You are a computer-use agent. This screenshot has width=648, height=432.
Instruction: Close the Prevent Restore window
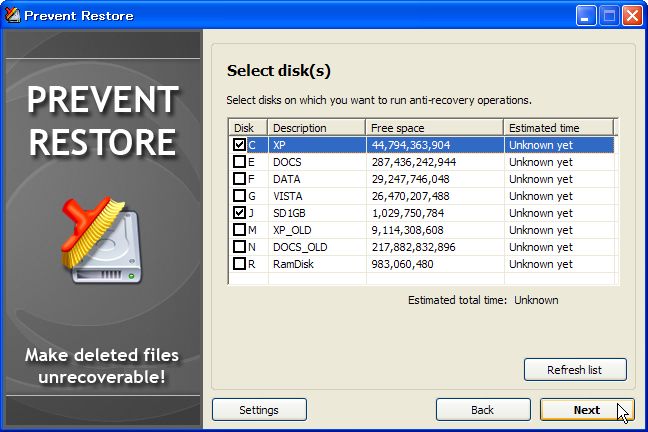(632, 16)
